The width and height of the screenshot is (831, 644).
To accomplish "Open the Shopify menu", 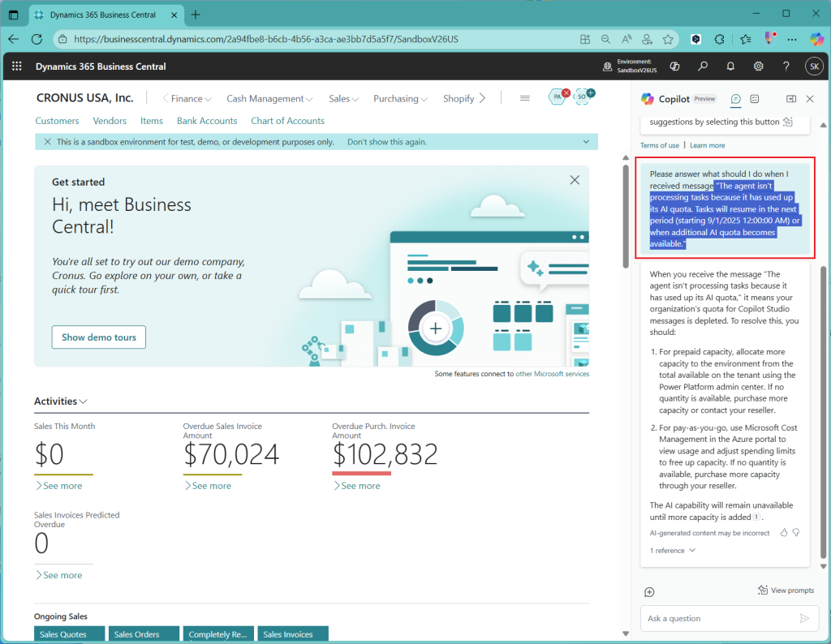I will (459, 99).
